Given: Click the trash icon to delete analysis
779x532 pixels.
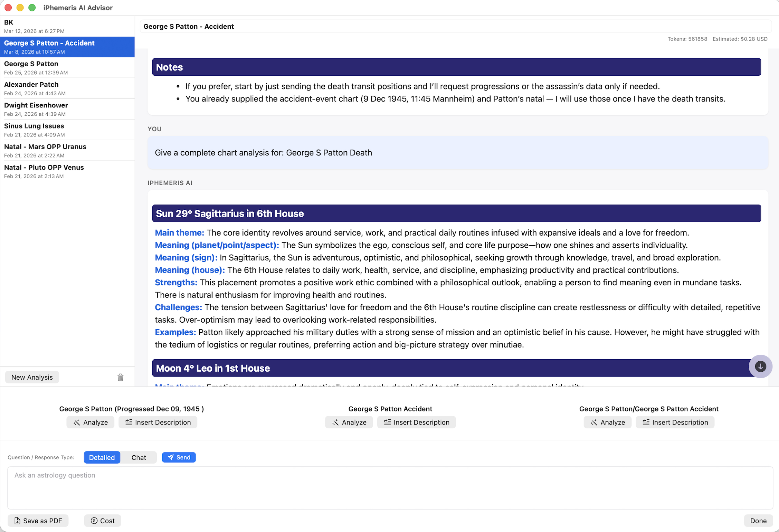Looking at the screenshot, I should 120,377.
